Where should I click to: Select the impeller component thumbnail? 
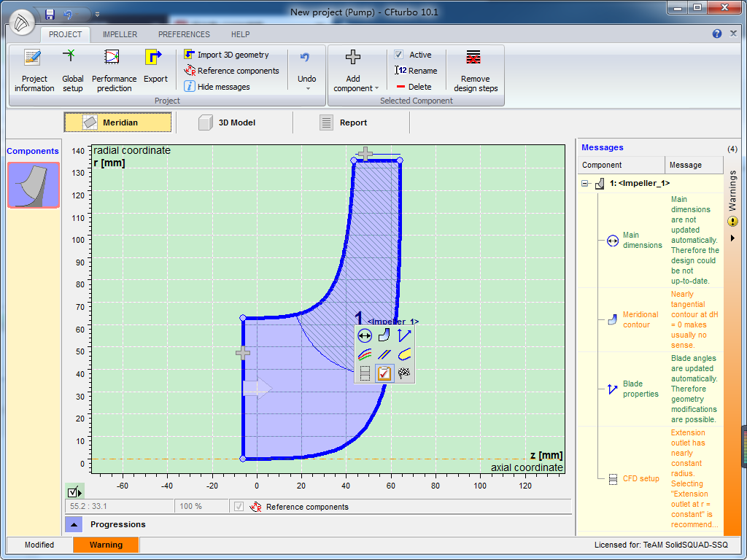pyautogui.click(x=34, y=185)
